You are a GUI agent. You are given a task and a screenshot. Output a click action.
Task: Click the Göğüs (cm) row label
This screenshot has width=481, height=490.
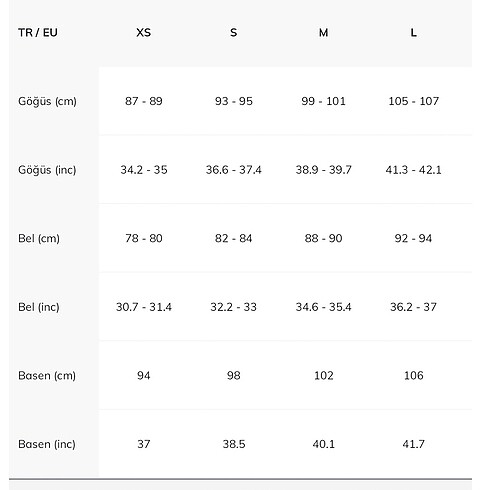click(x=47, y=101)
